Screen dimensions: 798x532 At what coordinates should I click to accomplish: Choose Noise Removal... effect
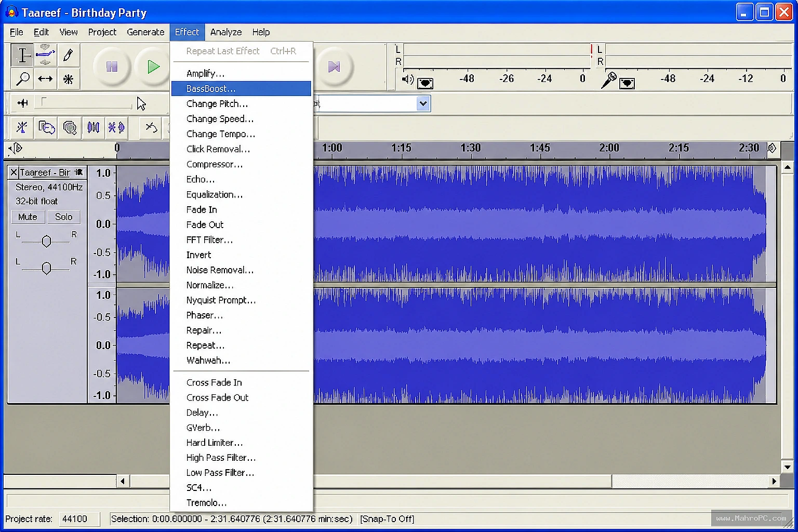pos(241,270)
